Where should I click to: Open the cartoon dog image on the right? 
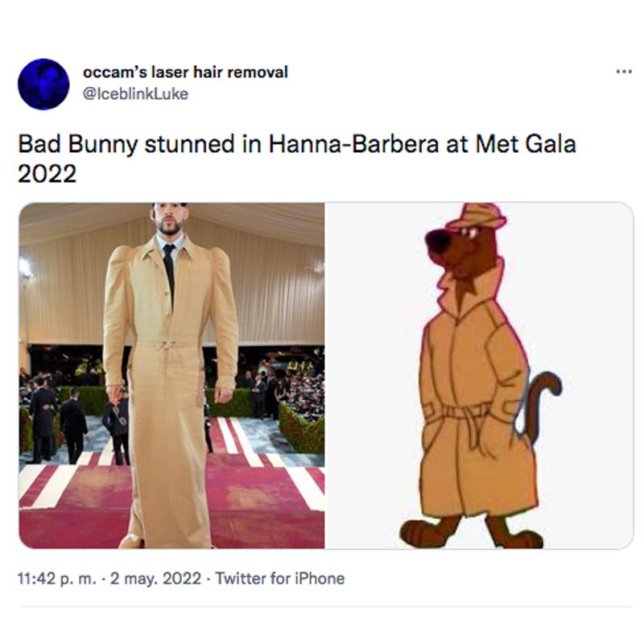(479, 375)
